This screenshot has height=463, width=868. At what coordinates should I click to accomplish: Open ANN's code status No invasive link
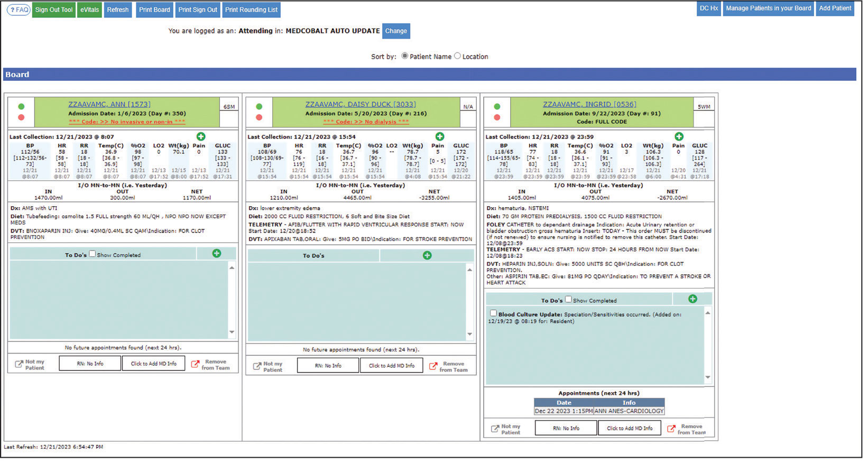(127, 122)
